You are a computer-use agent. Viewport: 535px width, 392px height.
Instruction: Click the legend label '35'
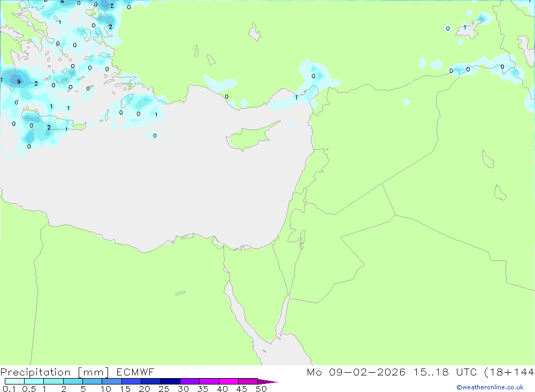pos(203,389)
